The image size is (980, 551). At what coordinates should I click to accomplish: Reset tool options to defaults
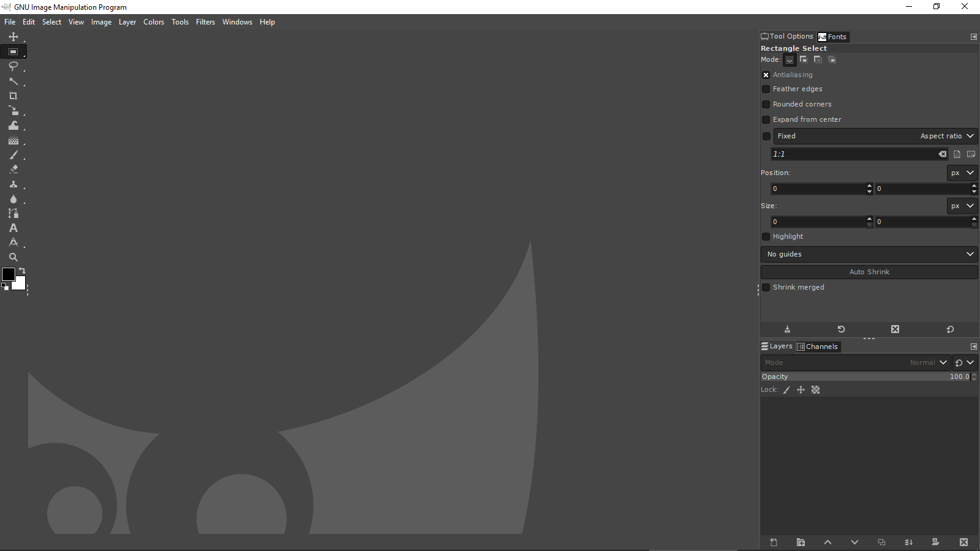[950, 329]
